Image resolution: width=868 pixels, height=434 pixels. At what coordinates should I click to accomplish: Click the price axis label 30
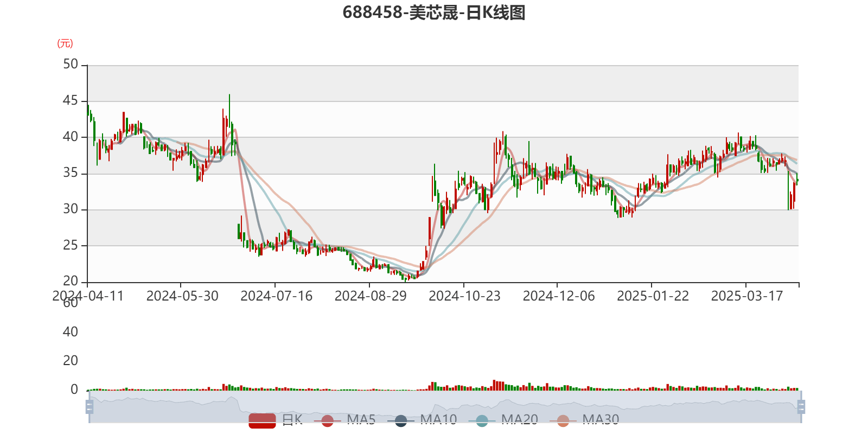[x=71, y=209]
